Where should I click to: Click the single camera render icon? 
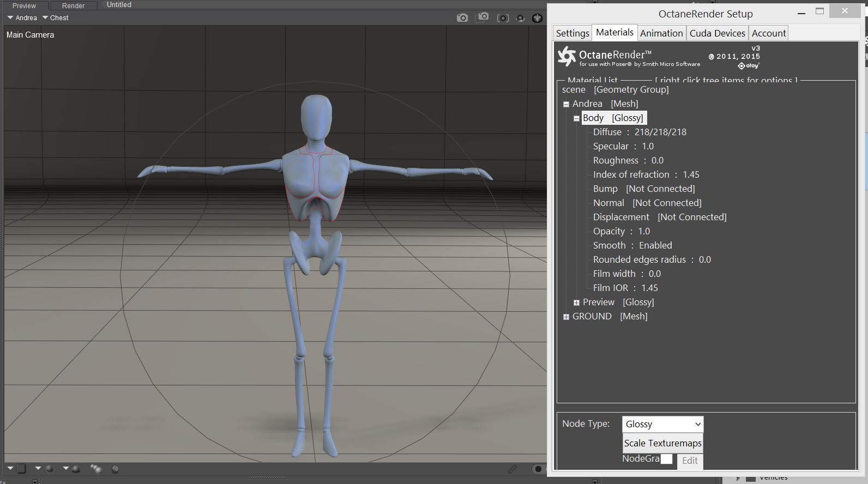click(462, 18)
